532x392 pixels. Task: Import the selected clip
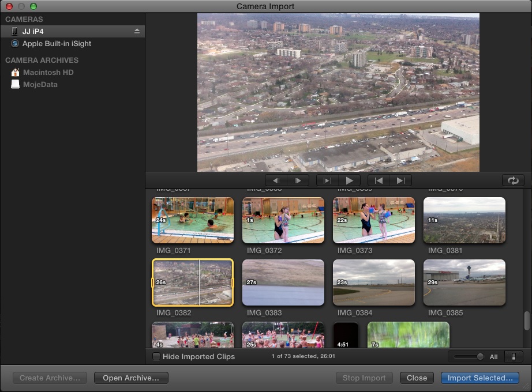480,378
